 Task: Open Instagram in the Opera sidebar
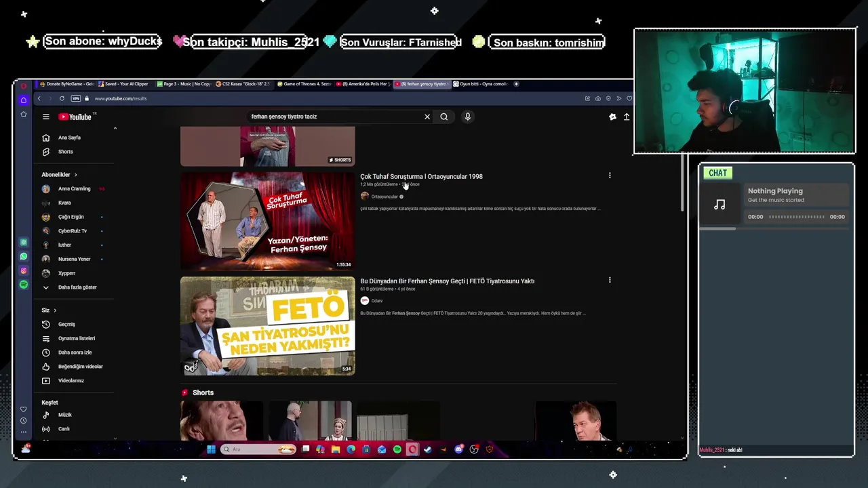coord(24,271)
